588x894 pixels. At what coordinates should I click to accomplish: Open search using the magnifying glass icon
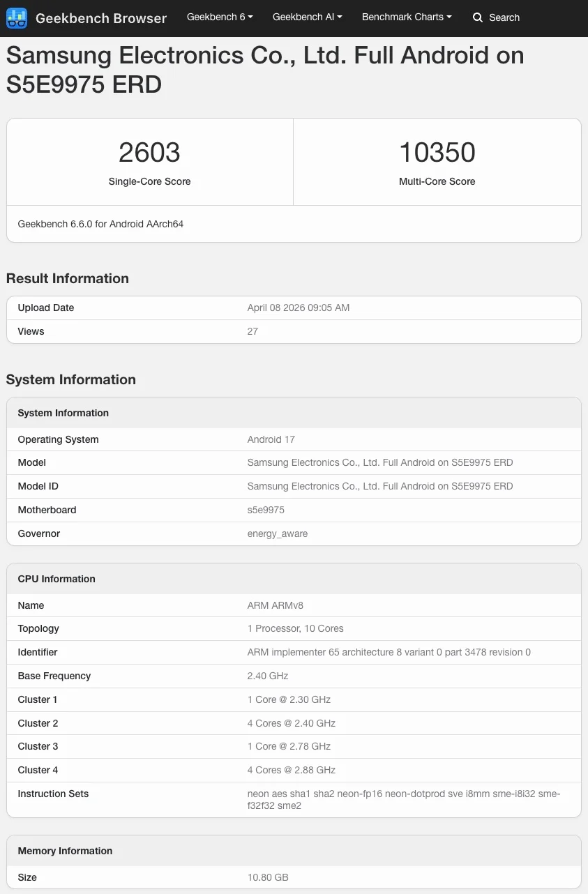tap(476, 17)
